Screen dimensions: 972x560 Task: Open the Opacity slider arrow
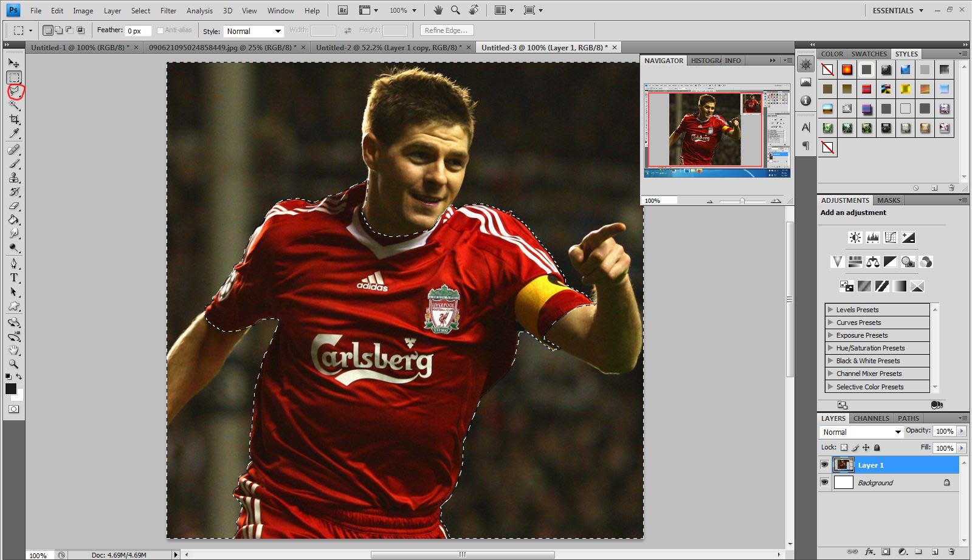point(962,431)
